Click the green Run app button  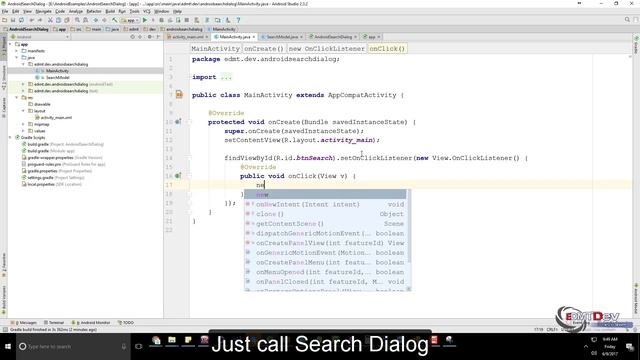point(145,20)
